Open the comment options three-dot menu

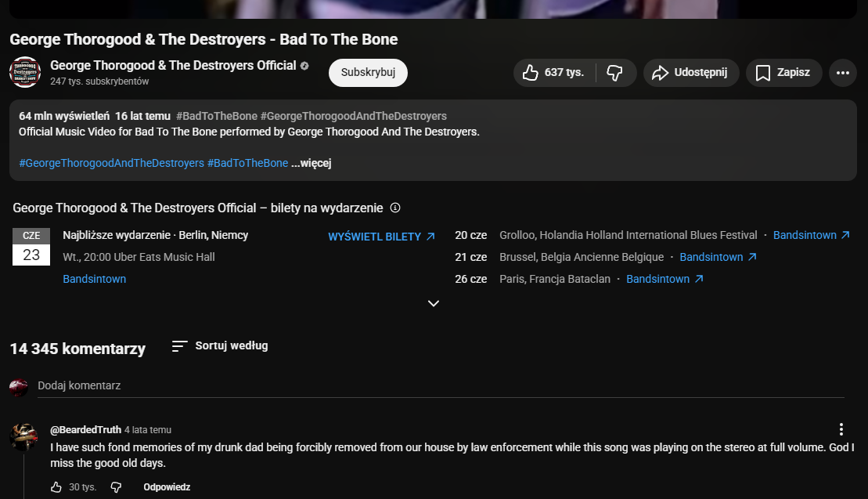[x=841, y=429]
